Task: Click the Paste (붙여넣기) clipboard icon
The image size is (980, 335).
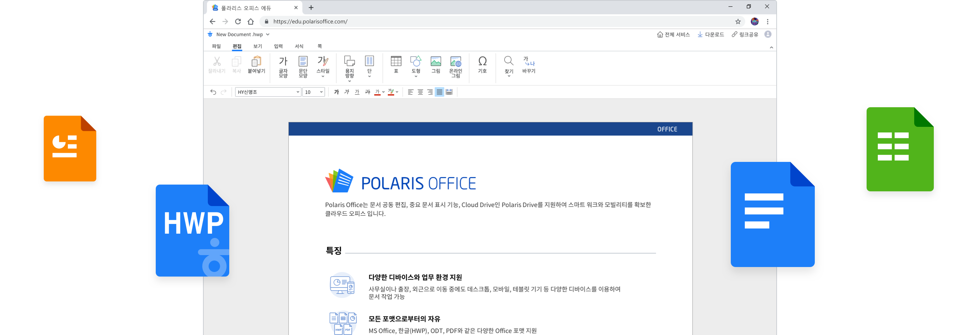Action: pyautogui.click(x=257, y=61)
